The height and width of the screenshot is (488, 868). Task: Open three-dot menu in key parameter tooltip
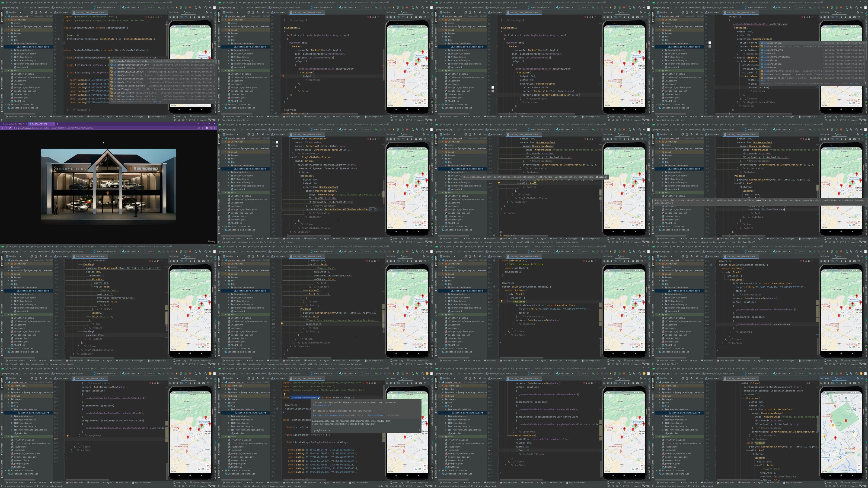419,402
